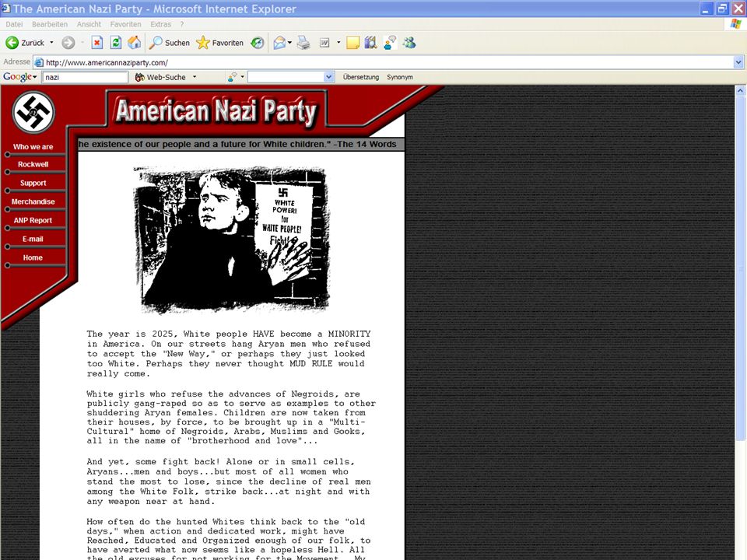Open the Favoriten menu in the menu bar
The image size is (747, 560).
tap(125, 24)
